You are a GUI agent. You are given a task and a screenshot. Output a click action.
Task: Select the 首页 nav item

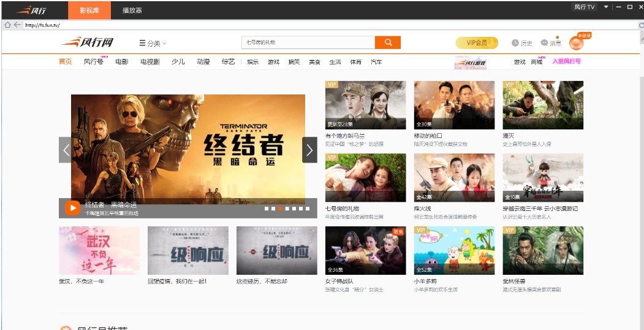pyautogui.click(x=66, y=61)
